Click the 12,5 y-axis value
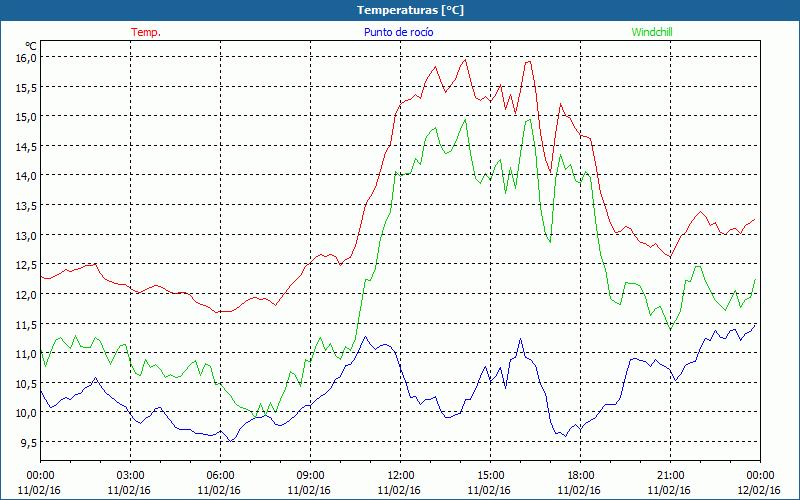This screenshot has width=800, height=500. (x=26, y=265)
